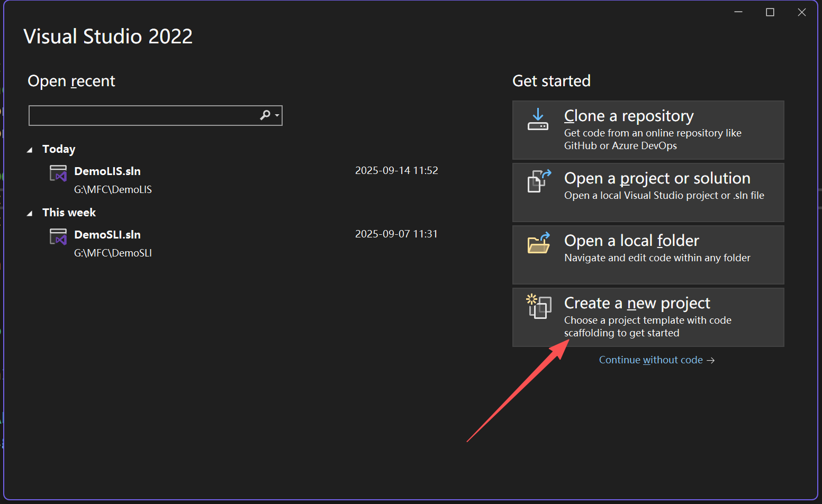Start Create a new project

click(x=648, y=317)
